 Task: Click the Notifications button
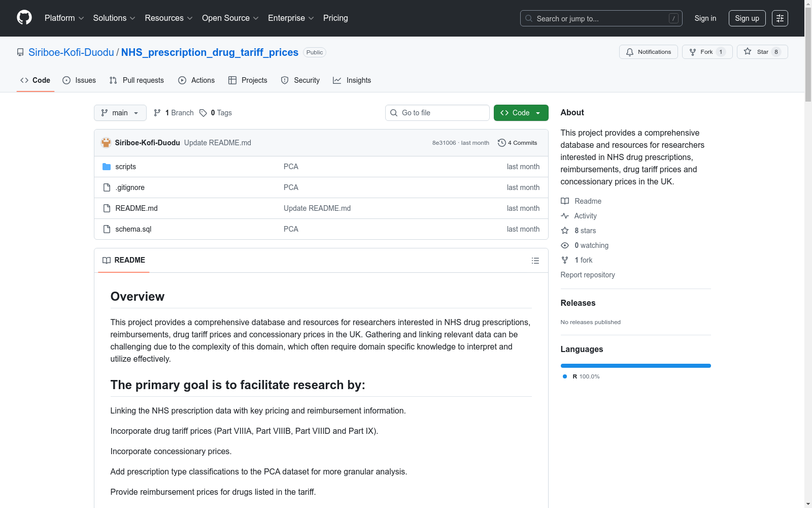pyautogui.click(x=649, y=52)
